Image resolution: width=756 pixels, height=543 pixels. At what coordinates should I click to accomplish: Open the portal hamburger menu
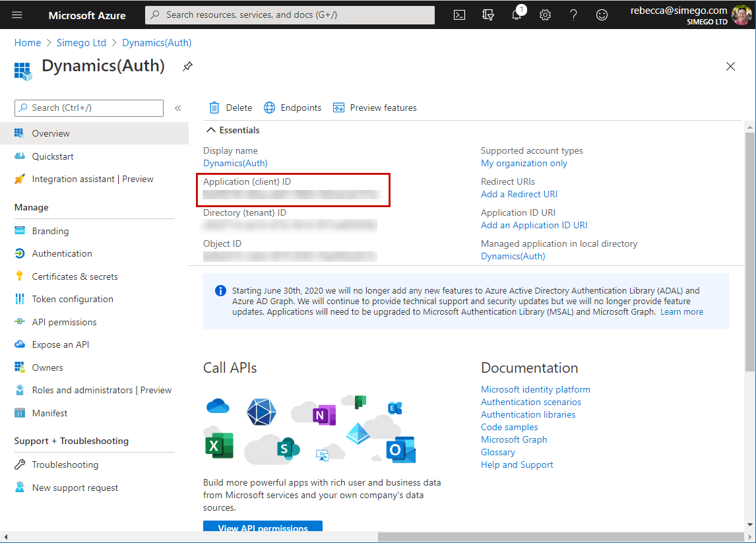click(x=17, y=15)
